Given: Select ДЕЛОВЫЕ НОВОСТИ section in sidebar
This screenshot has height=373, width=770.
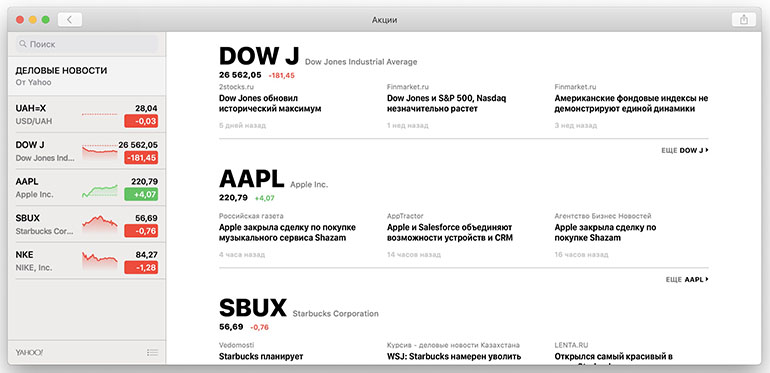Looking at the screenshot, I should 87,76.
